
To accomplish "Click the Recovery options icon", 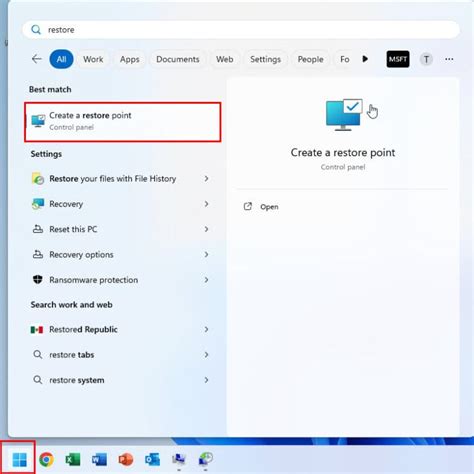I will pos(38,254).
